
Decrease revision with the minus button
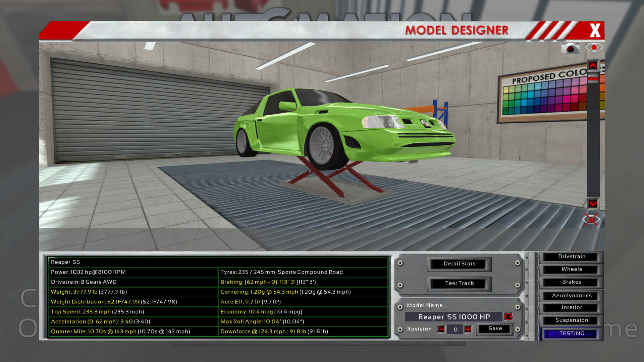point(441,329)
